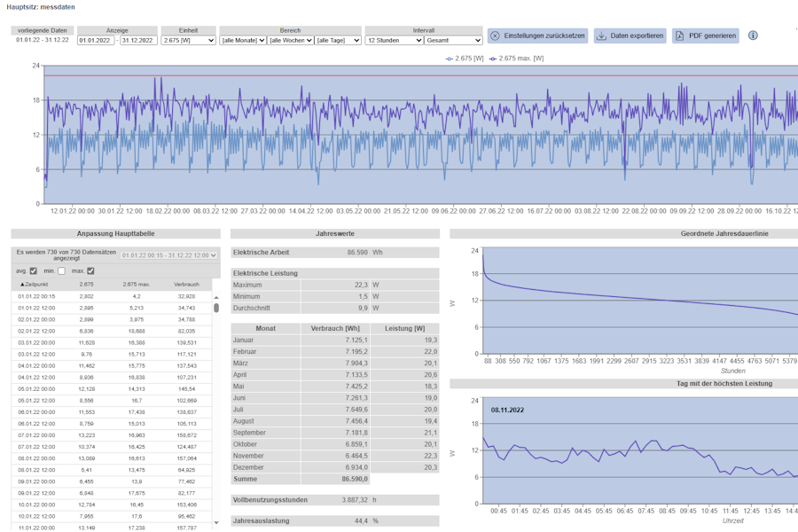Image resolution: width=798 pixels, height=532 pixels.
Task: Click the reset icon in Einstellungen zurücksetzen
Action: point(495,35)
